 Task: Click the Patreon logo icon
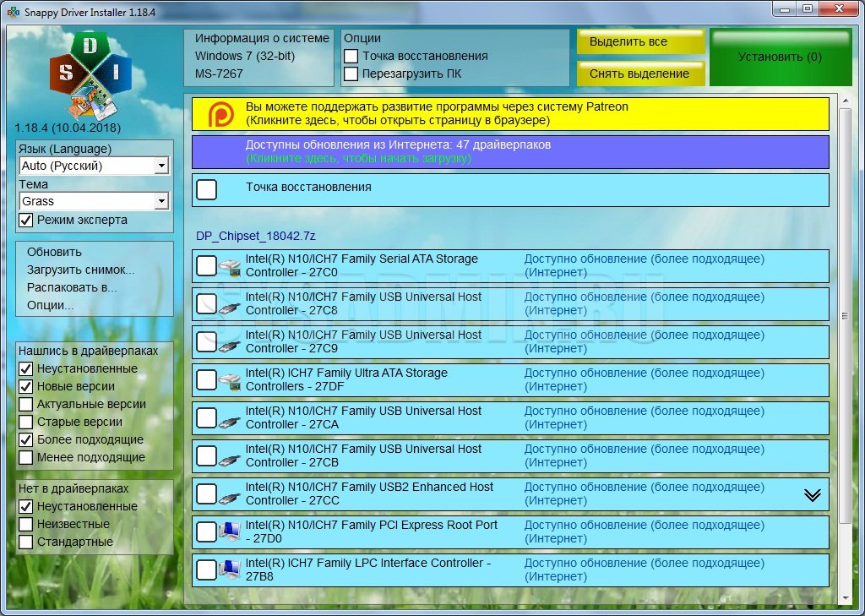[x=221, y=114]
